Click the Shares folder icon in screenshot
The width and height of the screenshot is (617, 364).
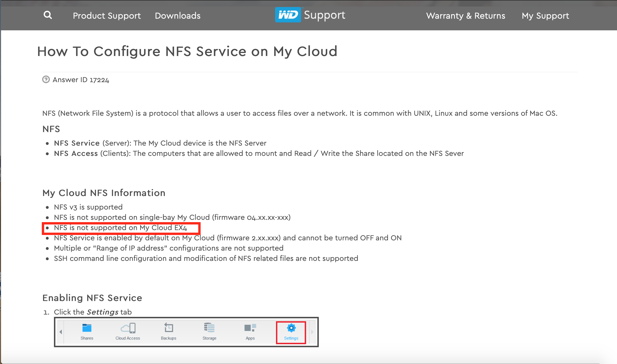click(87, 328)
